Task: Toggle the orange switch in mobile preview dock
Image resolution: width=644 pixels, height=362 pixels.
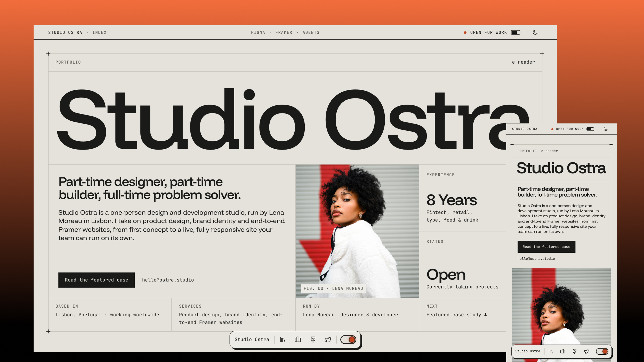Action: point(602,351)
